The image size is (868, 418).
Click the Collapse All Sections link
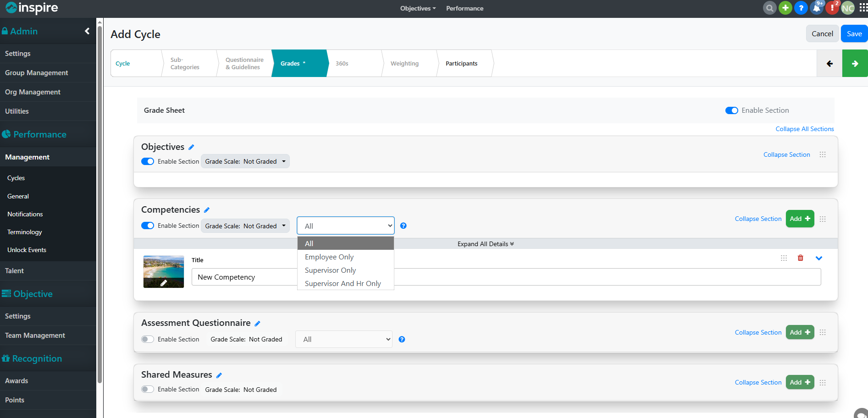[804, 129]
